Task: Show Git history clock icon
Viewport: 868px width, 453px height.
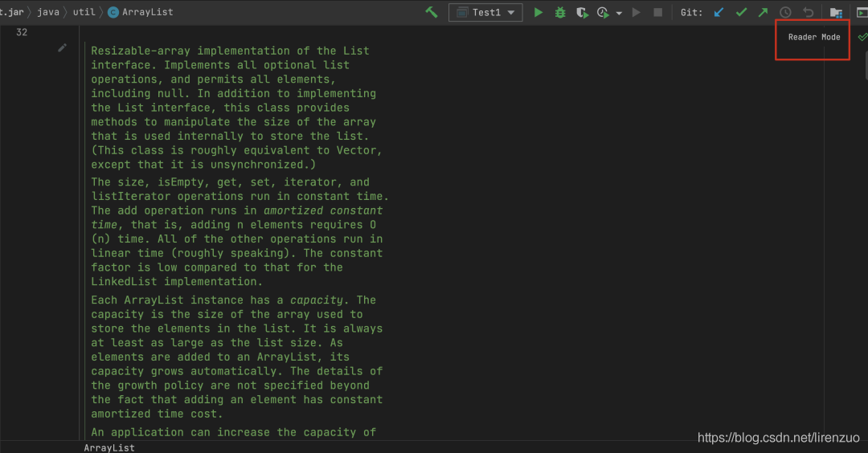Action: tap(785, 12)
